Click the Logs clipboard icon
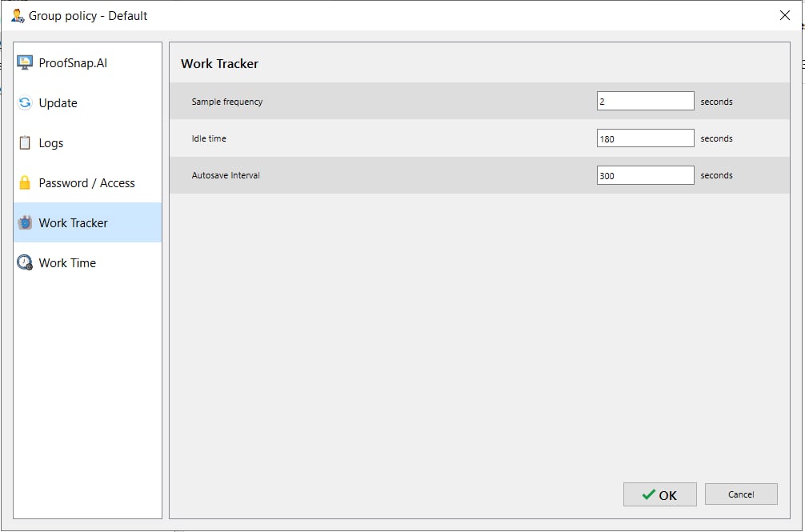This screenshot has width=805, height=532. coord(25,143)
